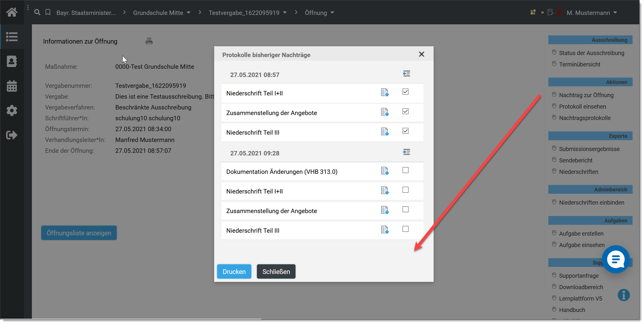This screenshot has height=324, width=644.
Task: Click the Drucken button
Action: pos(234,272)
